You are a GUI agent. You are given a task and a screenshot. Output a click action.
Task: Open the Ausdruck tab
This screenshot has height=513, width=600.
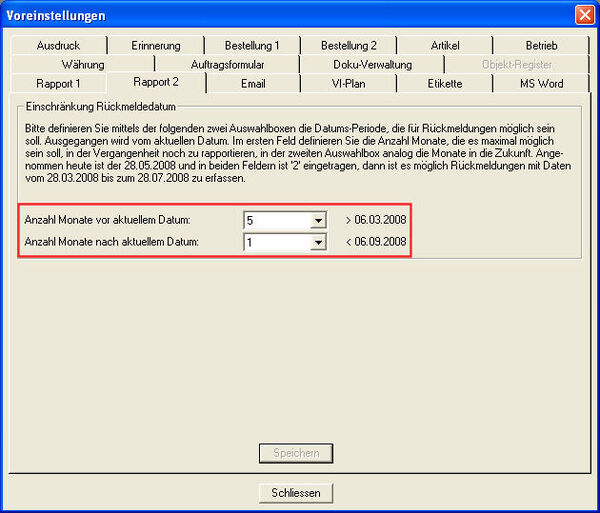[x=57, y=45]
